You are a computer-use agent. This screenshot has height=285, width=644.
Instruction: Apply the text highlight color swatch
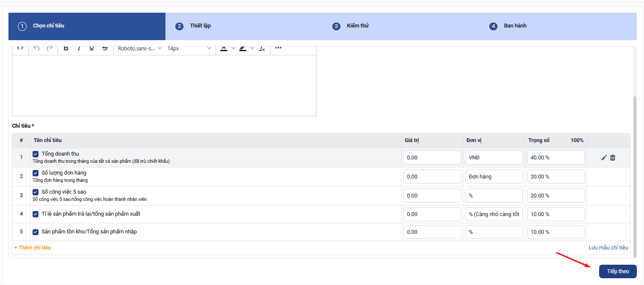coord(242,48)
